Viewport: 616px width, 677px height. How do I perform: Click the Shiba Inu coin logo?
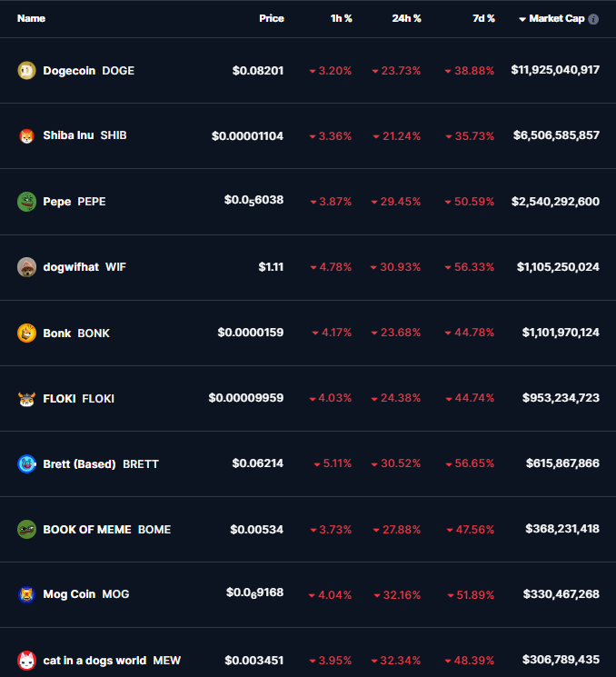click(x=26, y=136)
